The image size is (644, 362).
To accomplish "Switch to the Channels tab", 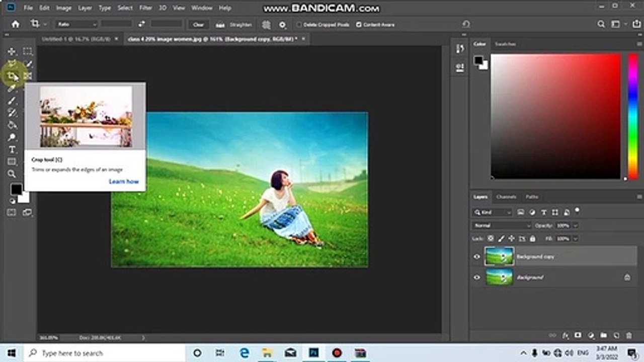I will [506, 197].
